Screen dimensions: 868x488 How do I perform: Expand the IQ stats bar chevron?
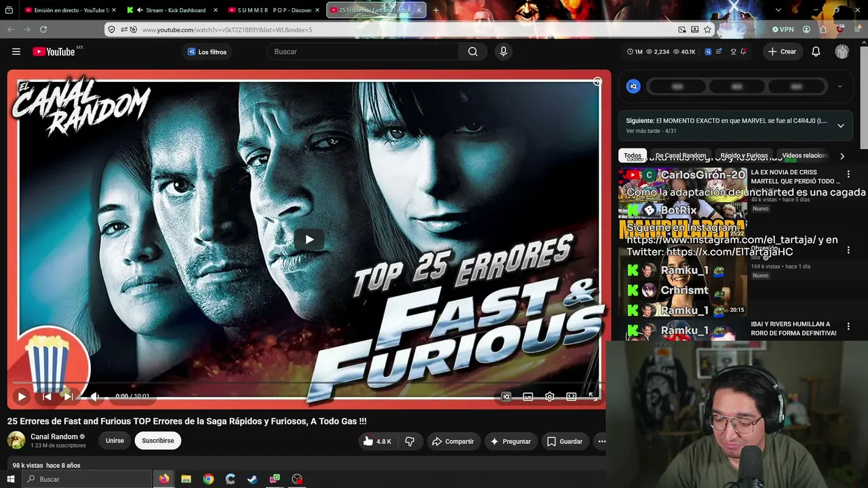840,86
